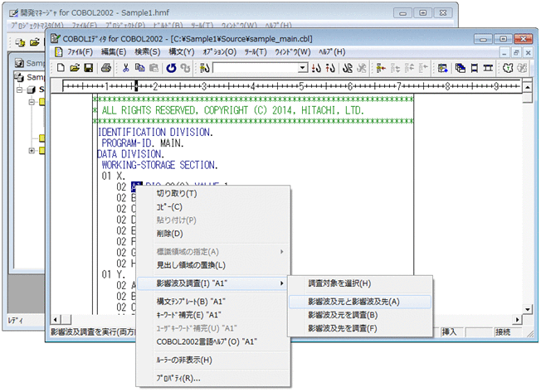Click the grayed Redo arrow icon
This screenshot has width=541, height=392.
[x=185, y=68]
